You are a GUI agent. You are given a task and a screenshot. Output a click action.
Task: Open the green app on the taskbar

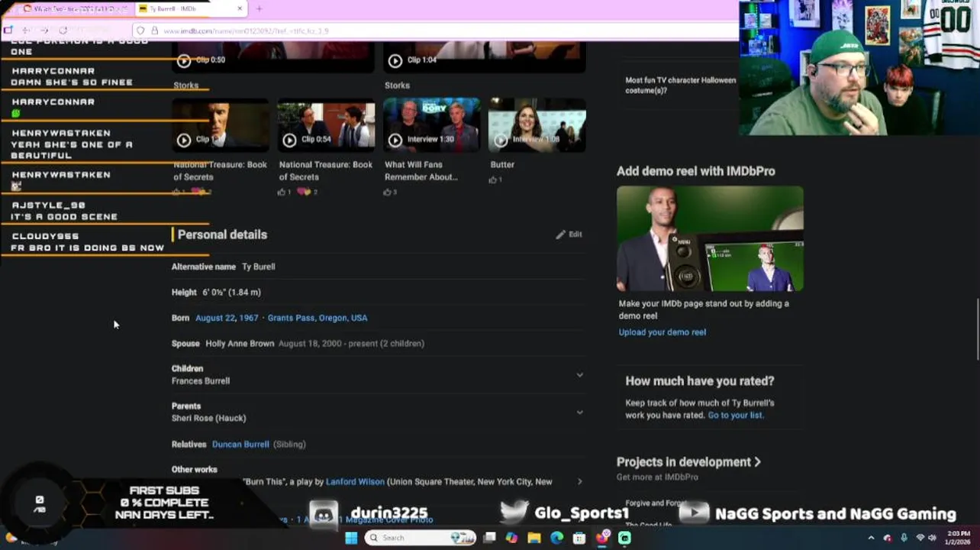point(624,538)
